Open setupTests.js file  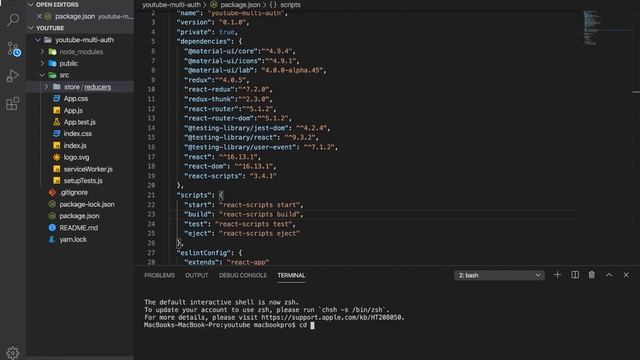[x=83, y=180]
